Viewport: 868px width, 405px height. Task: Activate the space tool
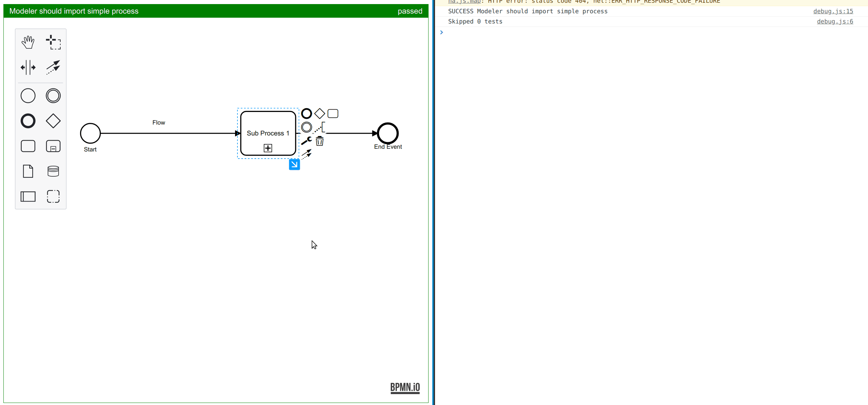[x=28, y=67]
